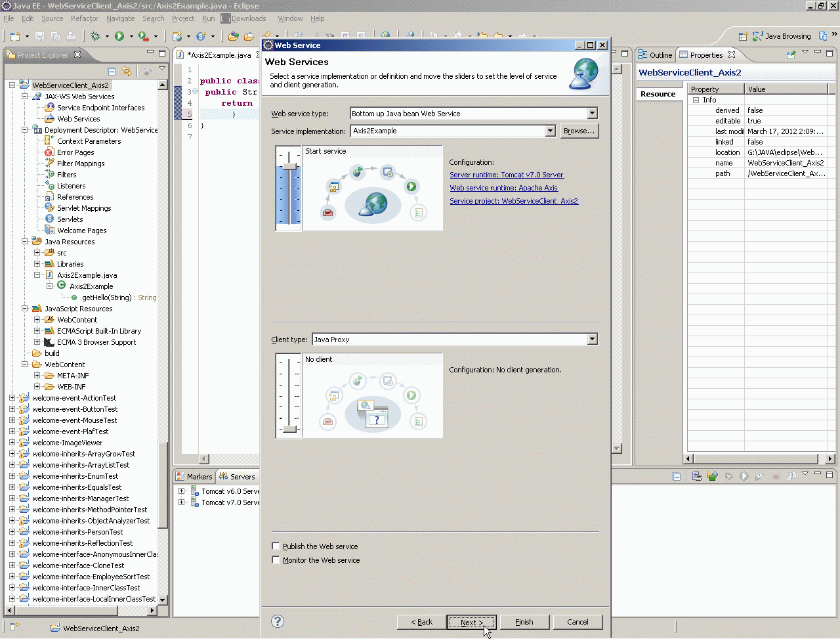Enable Monitor the Web service checkbox
Image resolution: width=840 pixels, height=639 pixels.
coord(276,560)
